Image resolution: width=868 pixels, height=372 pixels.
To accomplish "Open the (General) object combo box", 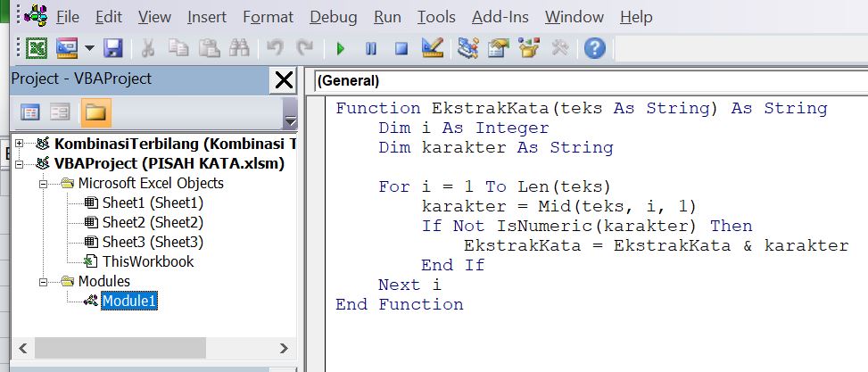I will [x=589, y=80].
